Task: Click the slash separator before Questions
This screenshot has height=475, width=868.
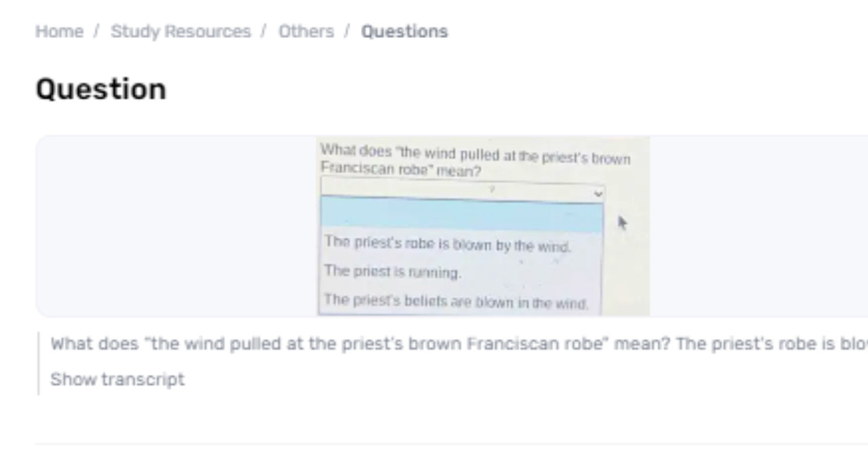Action: click(347, 31)
